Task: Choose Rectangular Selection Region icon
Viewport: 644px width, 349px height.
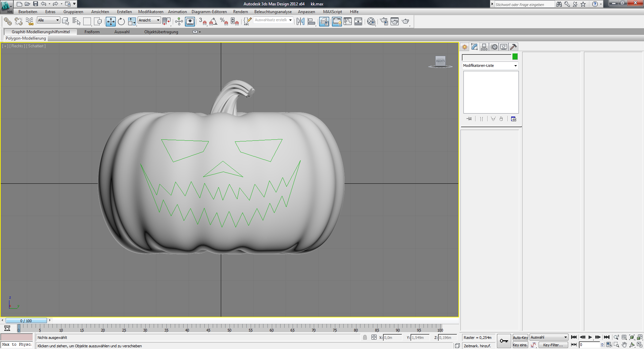Action: (x=87, y=21)
